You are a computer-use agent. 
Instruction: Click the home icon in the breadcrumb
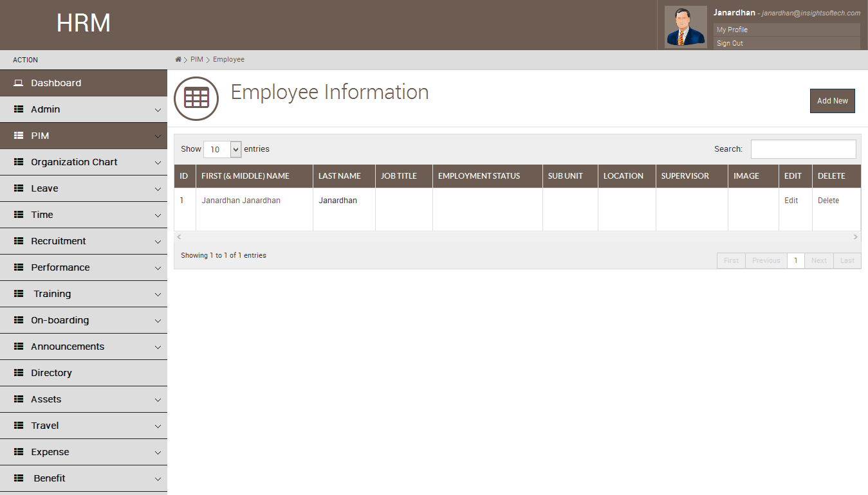click(x=178, y=59)
